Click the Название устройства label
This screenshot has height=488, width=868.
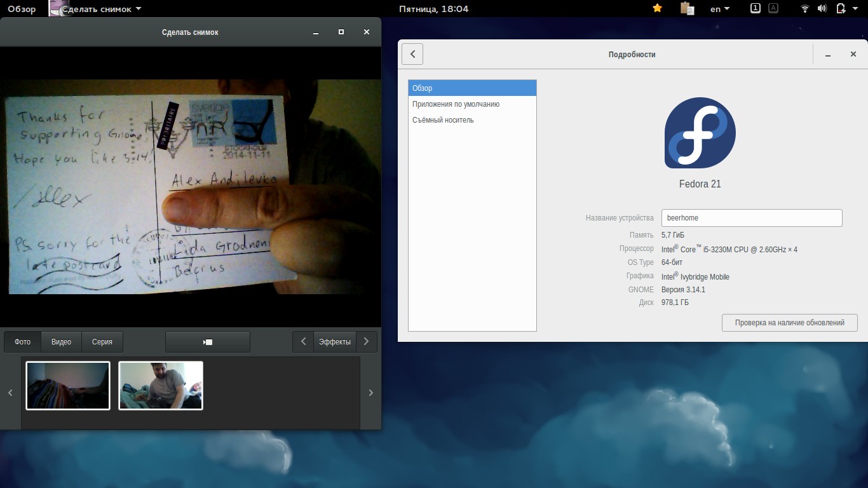620,218
